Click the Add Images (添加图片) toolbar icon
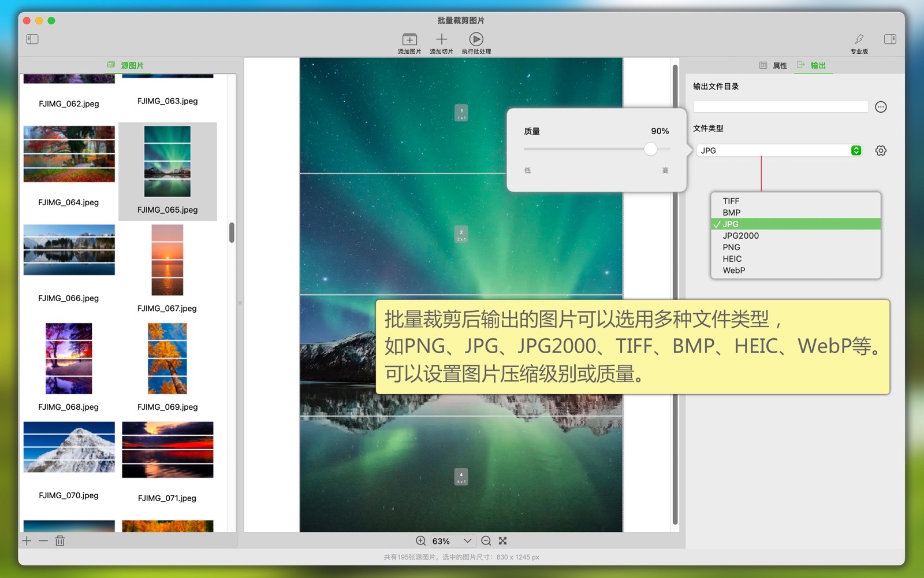This screenshot has width=924, height=578. pyautogui.click(x=409, y=39)
